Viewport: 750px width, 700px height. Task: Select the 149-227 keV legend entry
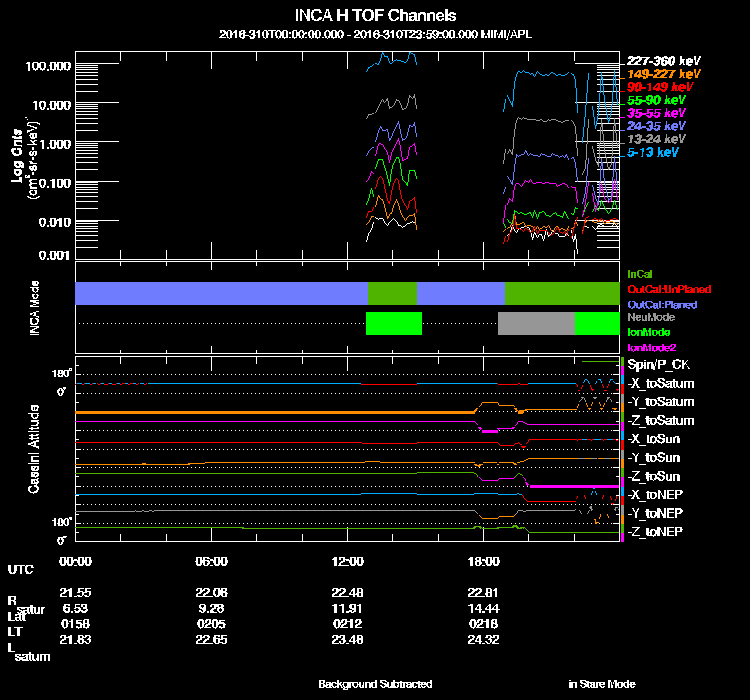click(x=662, y=74)
